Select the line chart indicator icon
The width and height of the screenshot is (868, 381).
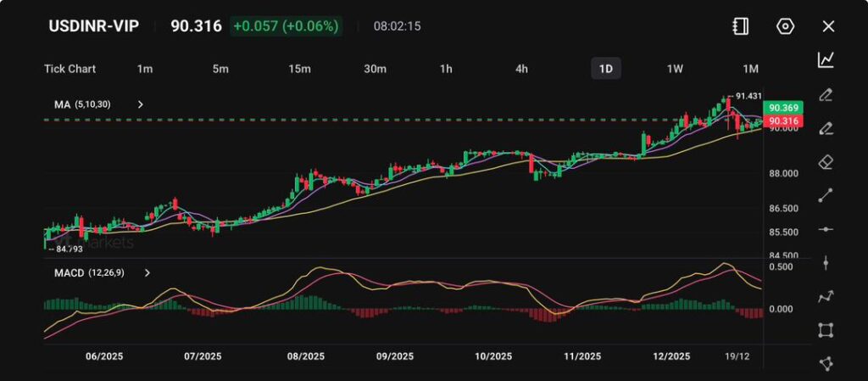click(826, 59)
